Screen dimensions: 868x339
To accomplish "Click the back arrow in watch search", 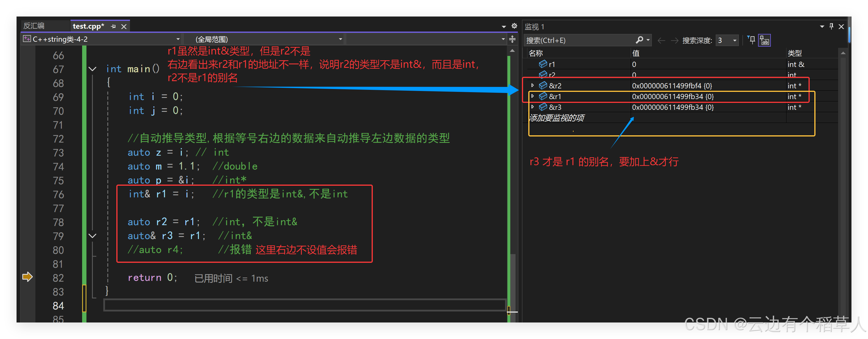I will (x=661, y=40).
